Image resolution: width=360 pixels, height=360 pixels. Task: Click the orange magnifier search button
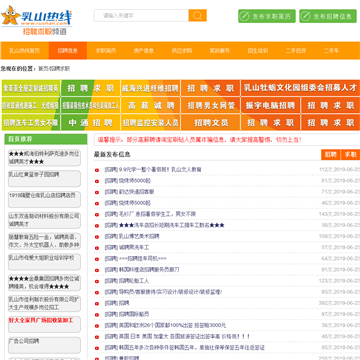pyautogui.click(x=198, y=15)
